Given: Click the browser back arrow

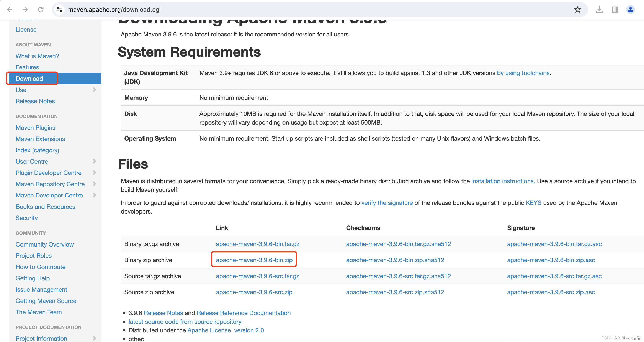Looking at the screenshot, I should coord(10,10).
